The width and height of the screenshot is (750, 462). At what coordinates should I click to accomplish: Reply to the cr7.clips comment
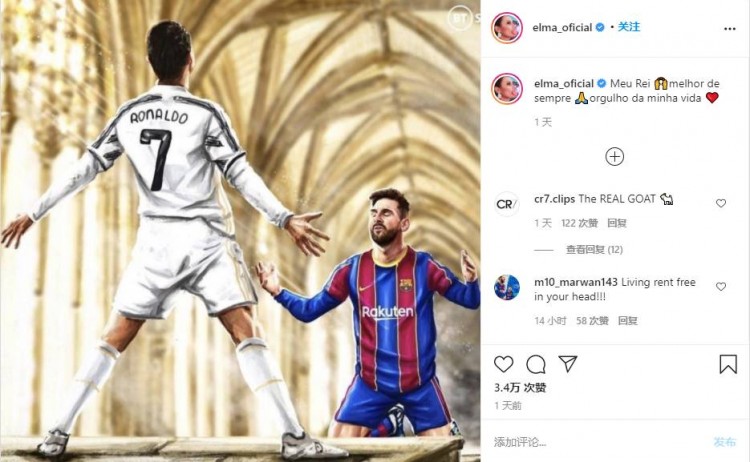tap(617, 223)
